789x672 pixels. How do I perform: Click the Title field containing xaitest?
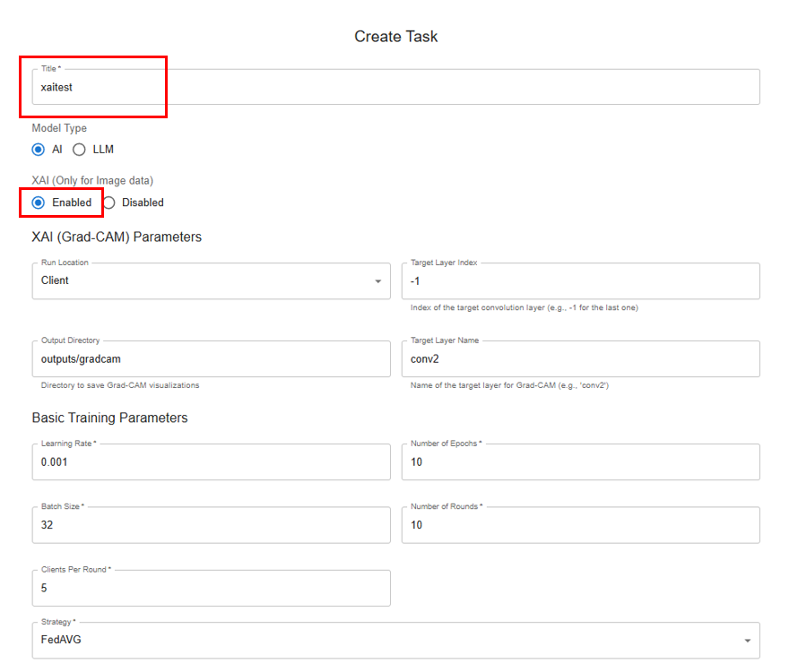[x=394, y=87]
